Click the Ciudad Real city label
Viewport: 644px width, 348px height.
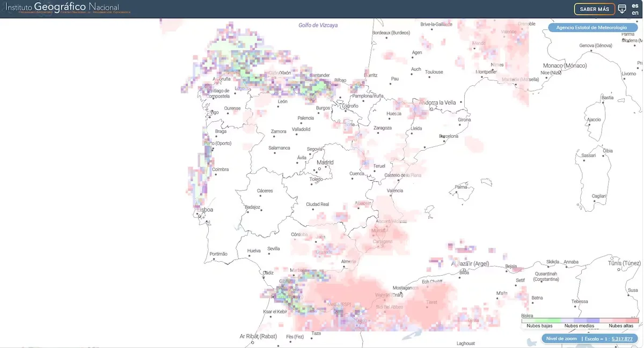(x=317, y=204)
